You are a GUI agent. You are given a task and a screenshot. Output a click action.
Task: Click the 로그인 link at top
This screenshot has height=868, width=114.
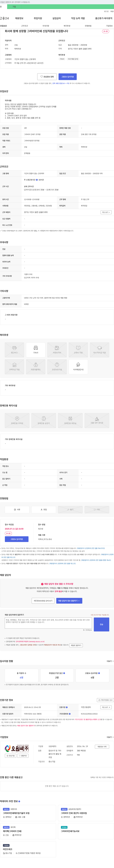point(106,11)
